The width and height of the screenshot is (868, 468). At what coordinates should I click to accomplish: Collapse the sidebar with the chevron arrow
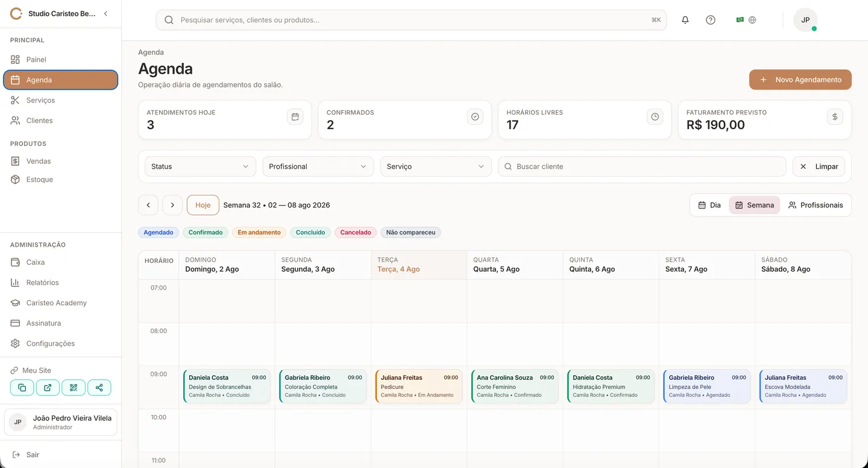point(105,13)
